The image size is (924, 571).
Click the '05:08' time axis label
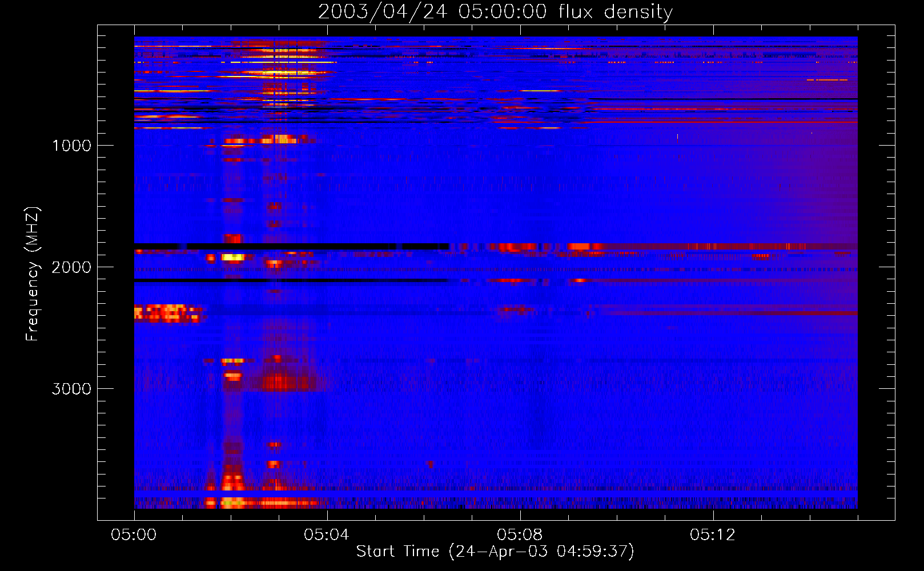[x=520, y=535]
